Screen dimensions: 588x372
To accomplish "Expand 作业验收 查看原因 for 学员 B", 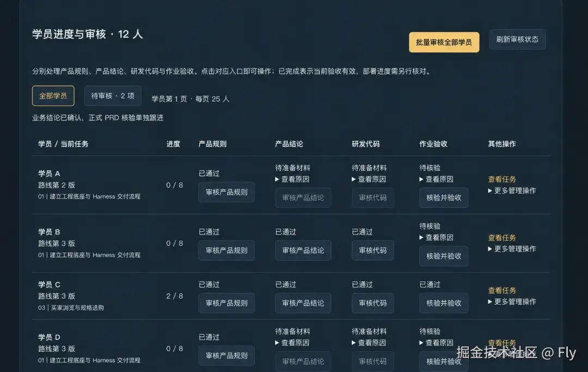I will (x=437, y=238).
